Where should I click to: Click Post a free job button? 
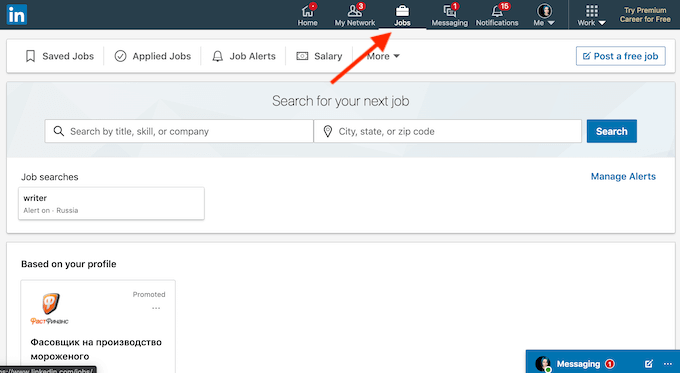pyautogui.click(x=621, y=56)
